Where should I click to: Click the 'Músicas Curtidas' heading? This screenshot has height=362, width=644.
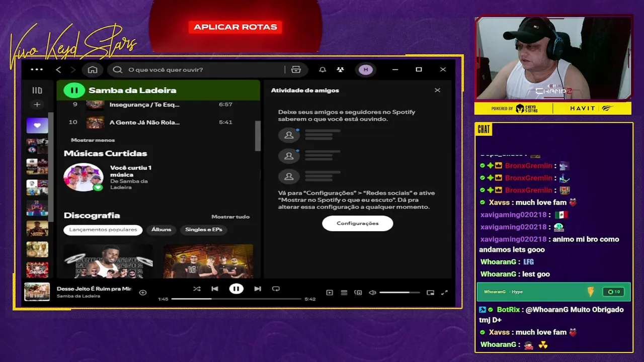pos(105,153)
